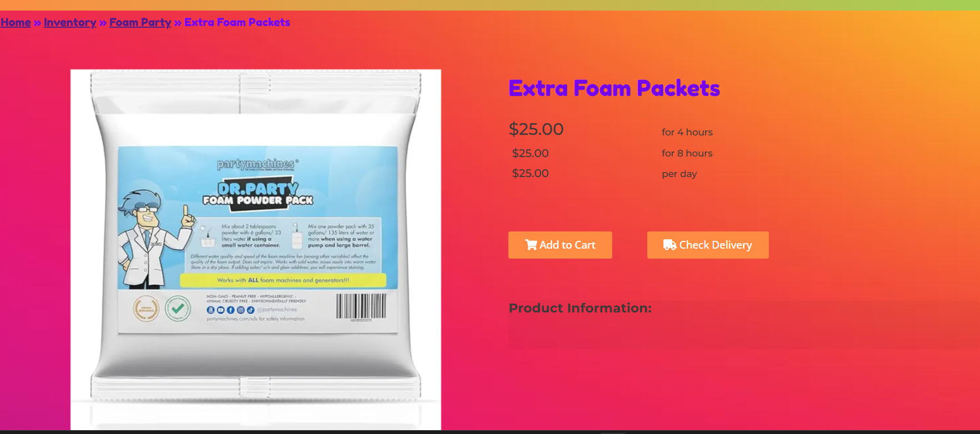This screenshot has height=434, width=980.
Task: Open the Inventory breadcrumb link
Action: pyautogui.click(x=70, y=22)
